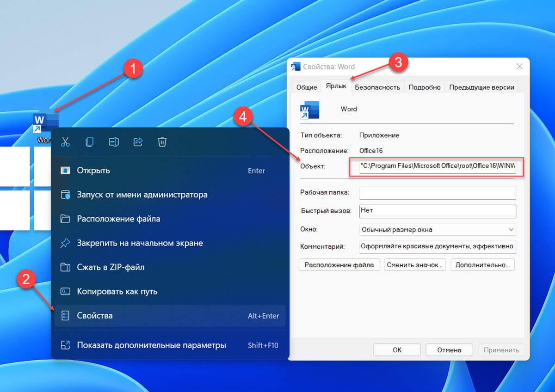Open the Подробно tab

pyautogui.click(x=425, y=87)
